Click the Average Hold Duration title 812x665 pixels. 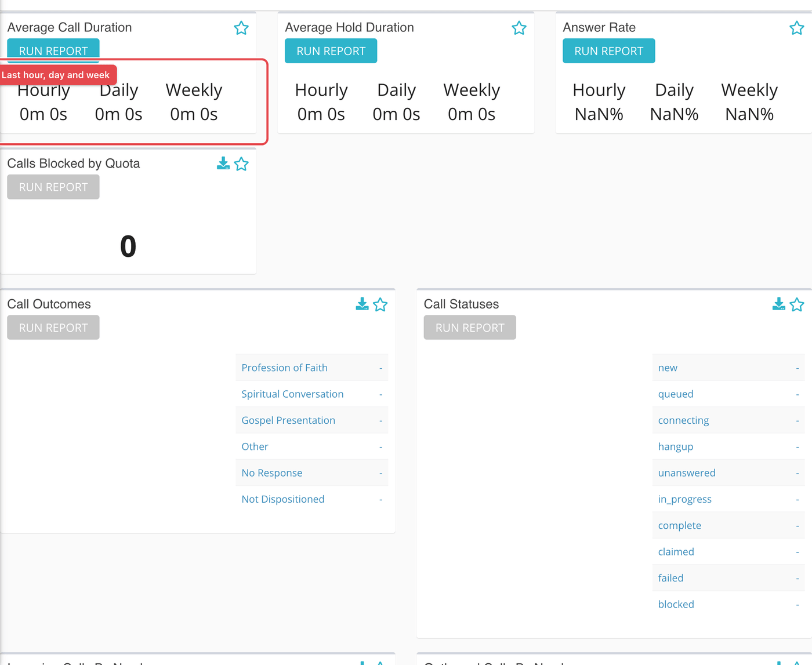coord(349,27)
